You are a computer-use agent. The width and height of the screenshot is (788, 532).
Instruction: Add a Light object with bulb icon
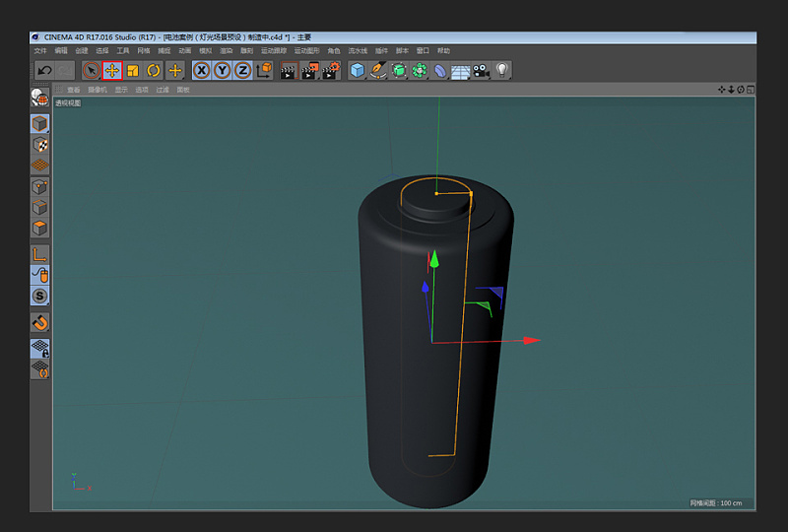coord(501,70)
